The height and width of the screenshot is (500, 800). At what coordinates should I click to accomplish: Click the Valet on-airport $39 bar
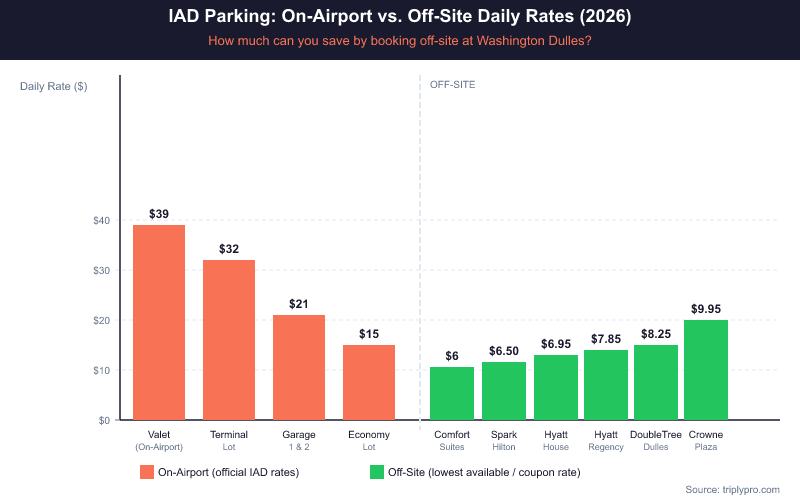(159, 322)
